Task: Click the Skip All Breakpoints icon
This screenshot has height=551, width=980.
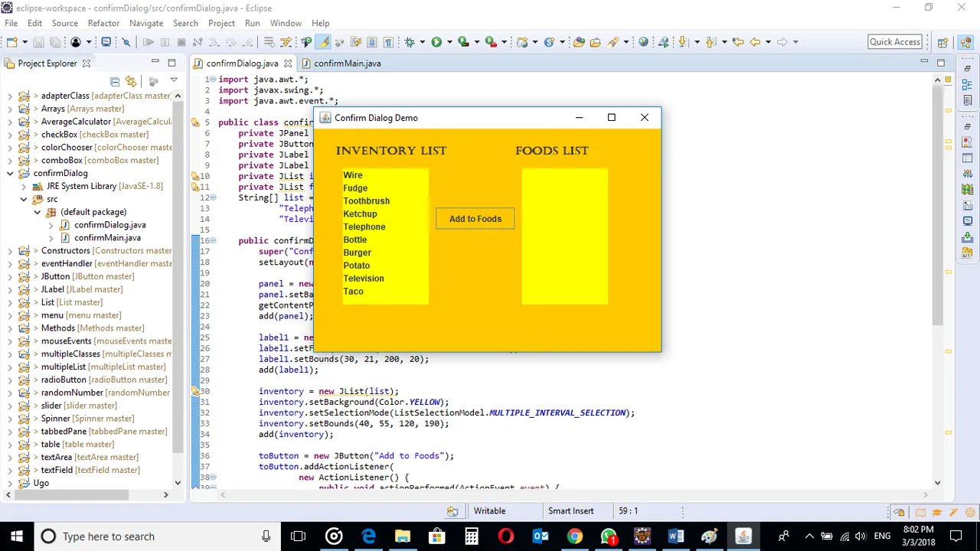Action: [126, 42]
